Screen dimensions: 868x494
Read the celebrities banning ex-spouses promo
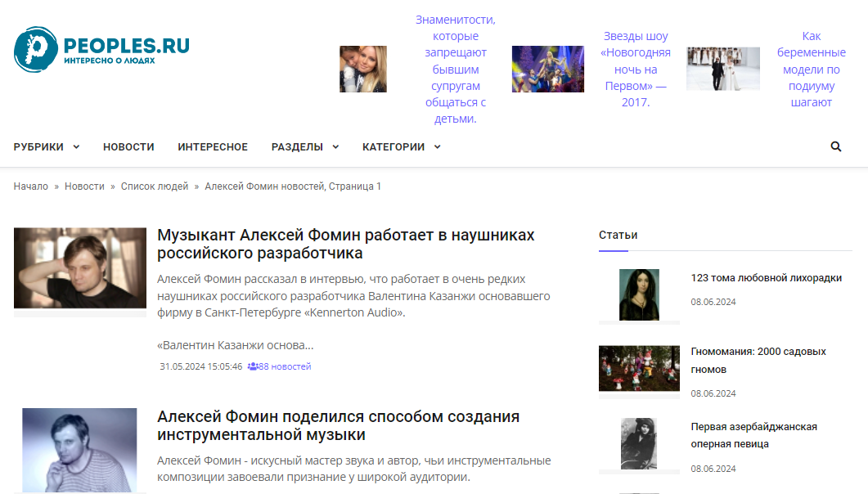coord(456,70)
